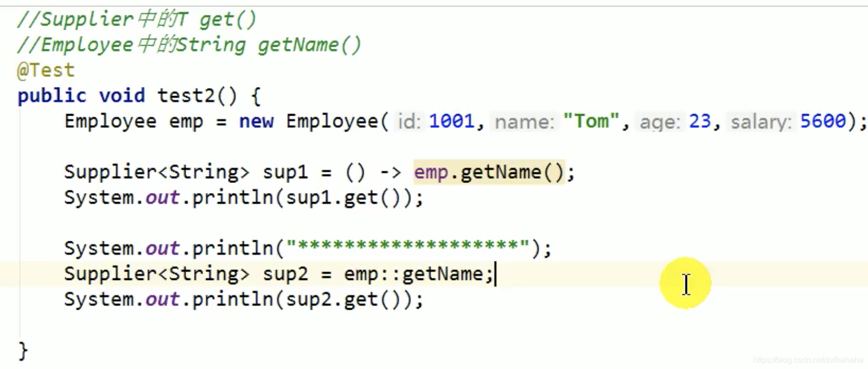868x369 pixels.
Task: Click the "public" keyword
Action: click(x=52, y=96)
